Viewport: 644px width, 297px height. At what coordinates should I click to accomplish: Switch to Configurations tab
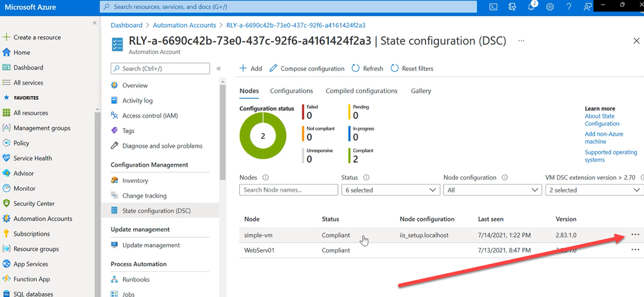291,91
